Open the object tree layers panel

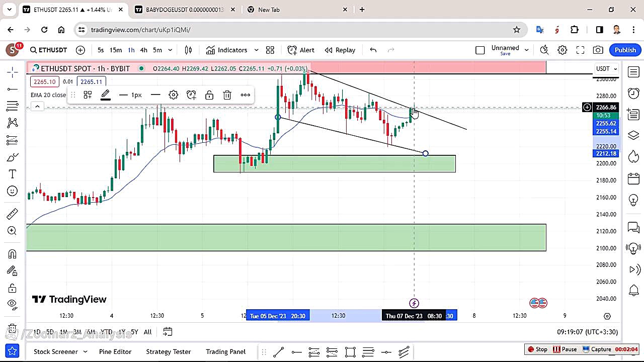(633, 136)
